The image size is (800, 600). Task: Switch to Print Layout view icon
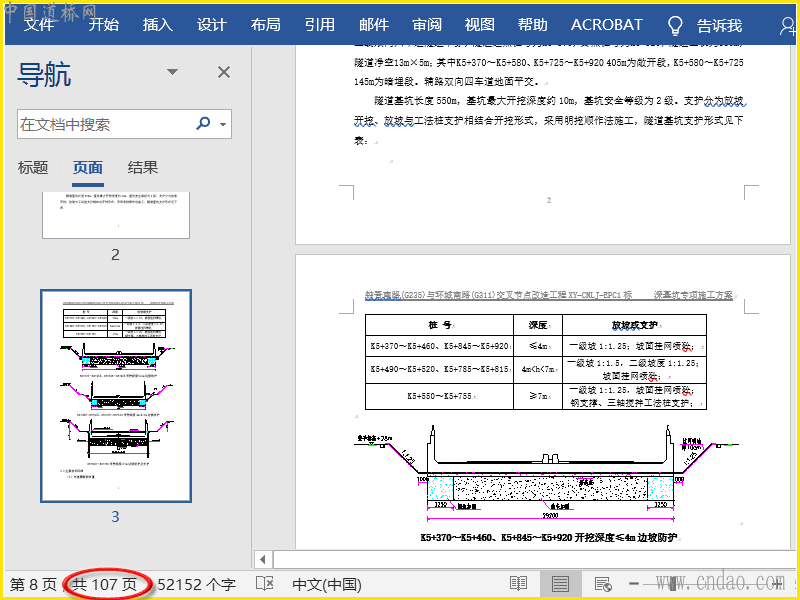560,584
